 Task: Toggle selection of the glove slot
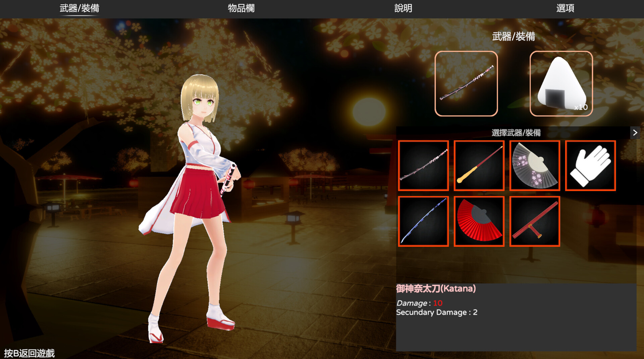[590, 166]
